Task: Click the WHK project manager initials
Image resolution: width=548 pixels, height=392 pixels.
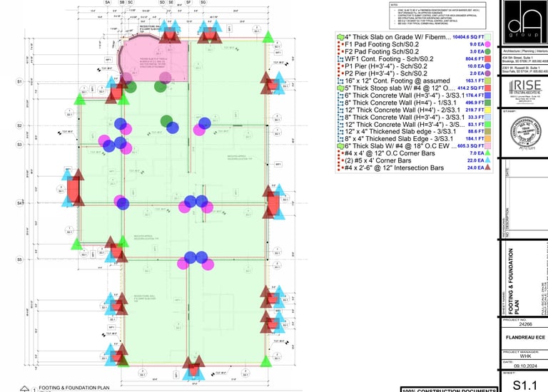Action: point(525,356)
